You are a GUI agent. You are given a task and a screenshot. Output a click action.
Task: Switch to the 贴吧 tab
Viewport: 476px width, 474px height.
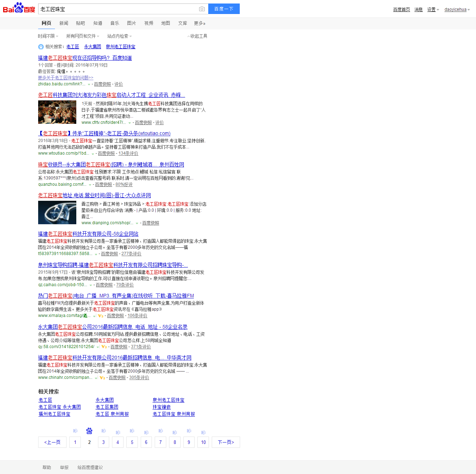click(x=80, y=23)
